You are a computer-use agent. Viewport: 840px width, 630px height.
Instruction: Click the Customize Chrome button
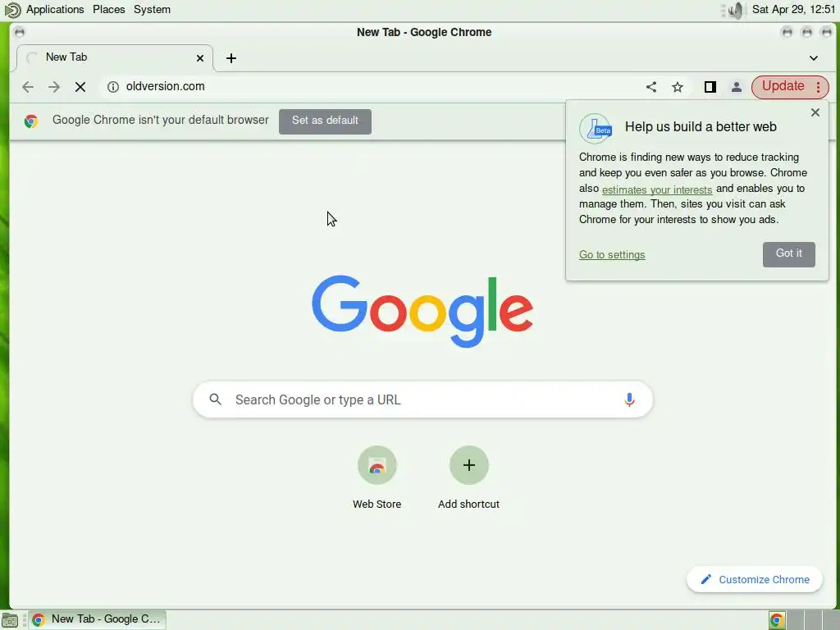pos(755,580)
